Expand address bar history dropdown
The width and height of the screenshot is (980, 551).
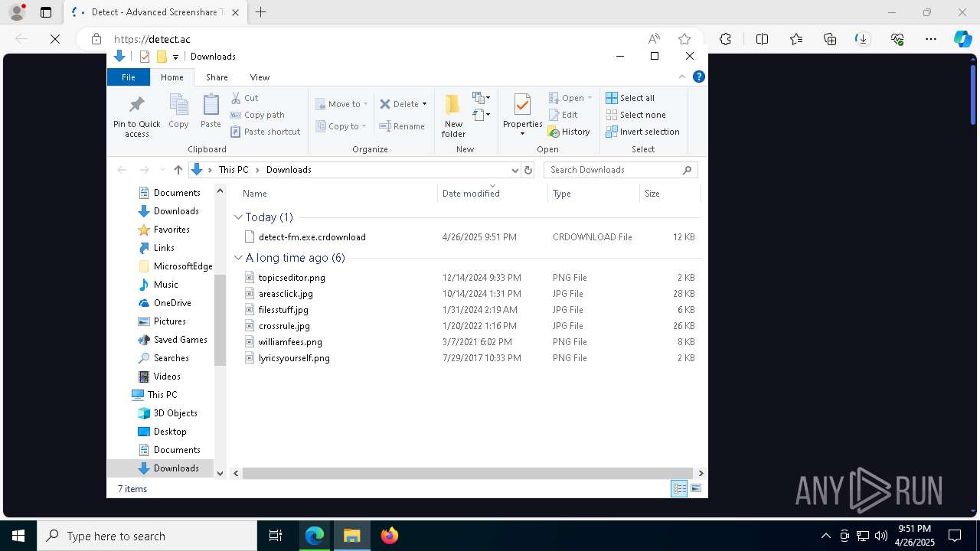[514, 170]
